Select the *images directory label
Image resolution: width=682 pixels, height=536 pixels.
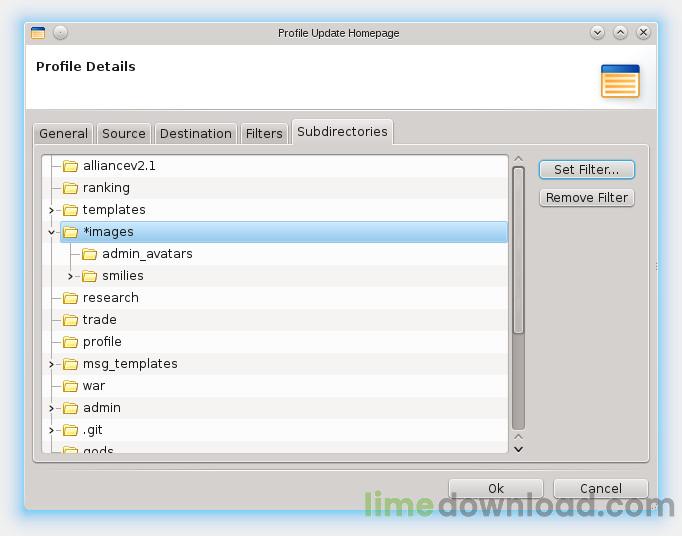click(x=108, y=232)
